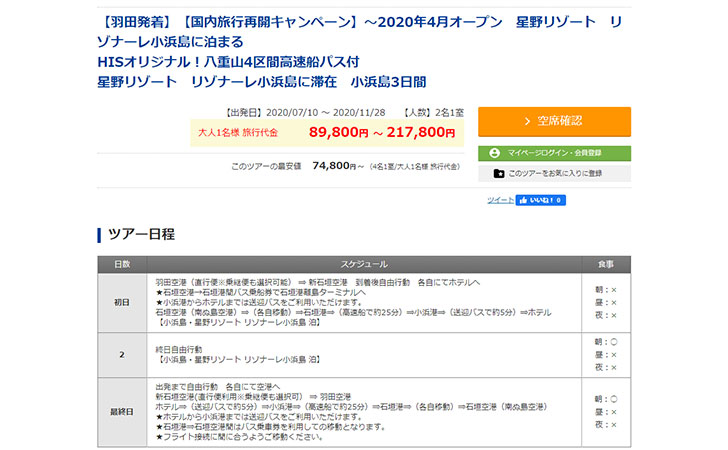
Task: Click 出発まで自由行動 各自にて空港へ line
Action: [x=218, y=387]
